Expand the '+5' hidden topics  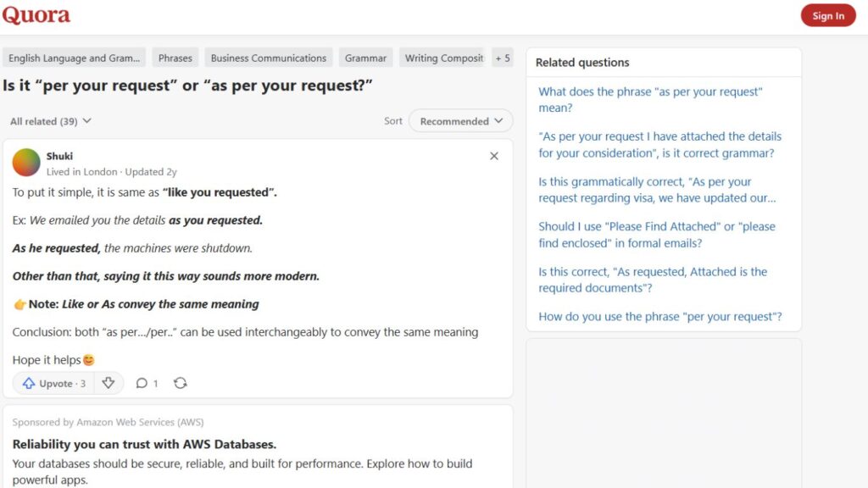click(503, 58)
